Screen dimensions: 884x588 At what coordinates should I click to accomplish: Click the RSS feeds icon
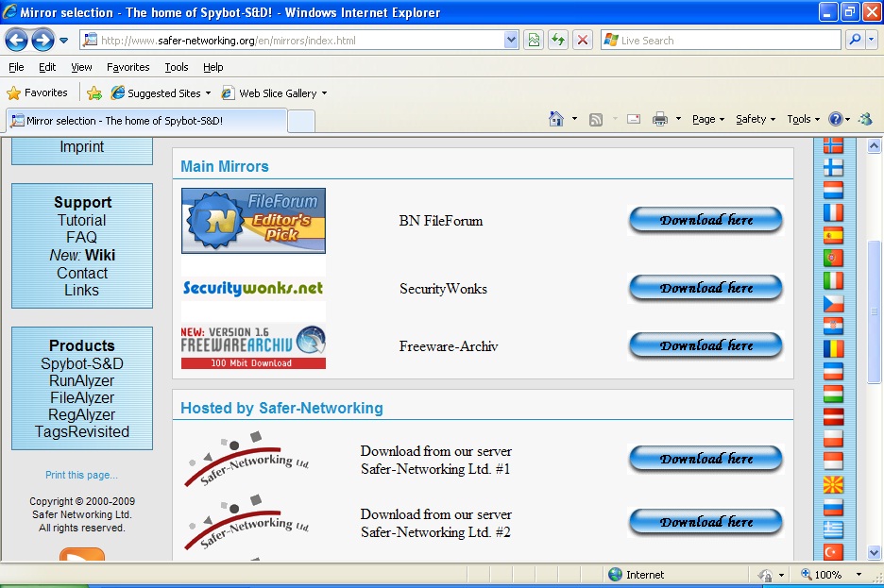click(596, 120)
